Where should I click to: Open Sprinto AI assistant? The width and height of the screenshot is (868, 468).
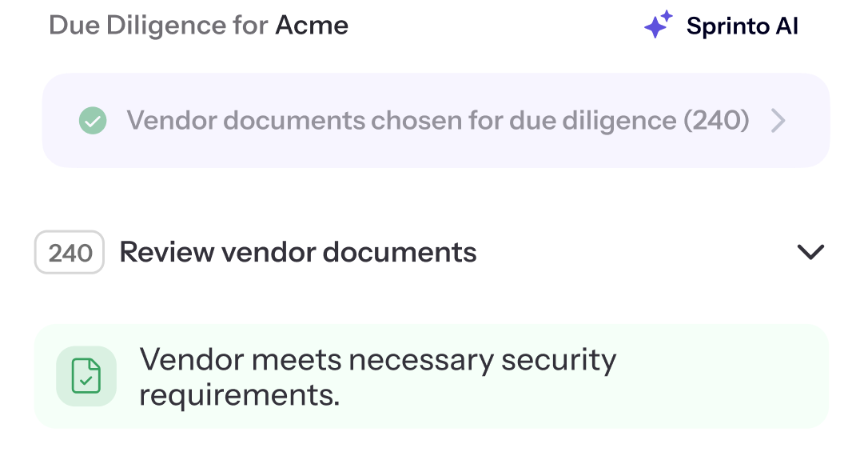(719, 25)
